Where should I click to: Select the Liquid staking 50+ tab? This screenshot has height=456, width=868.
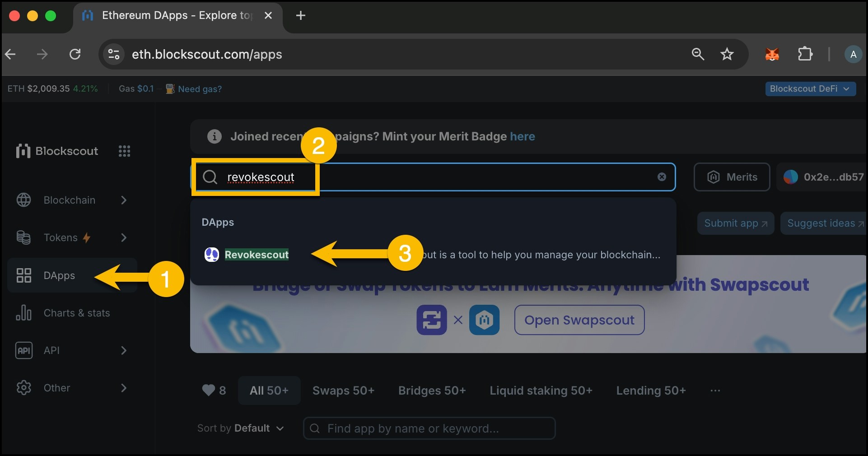[541, 391]
